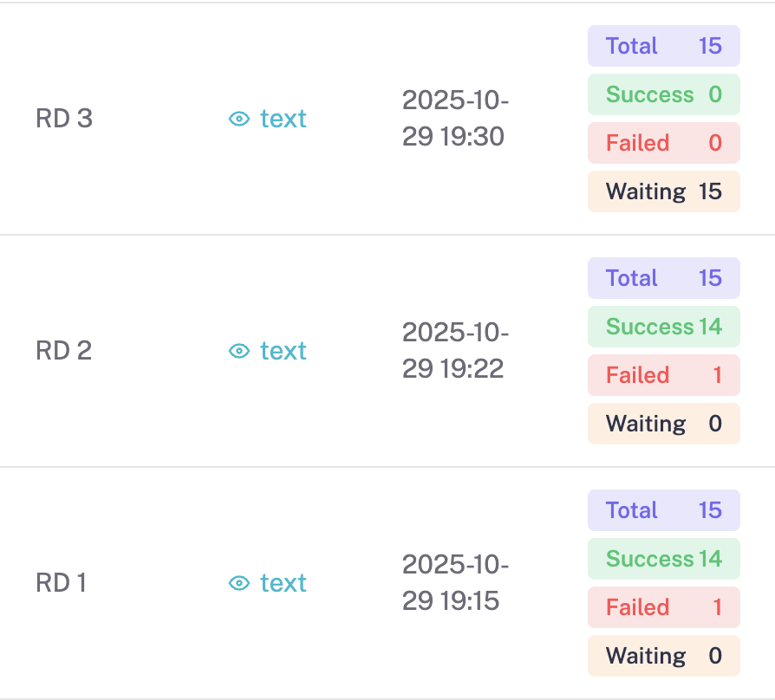The height and width of the screenshot is (700, 775).
Task: Select the 19:22 date cell of RD 2
Action: point(455,351)
